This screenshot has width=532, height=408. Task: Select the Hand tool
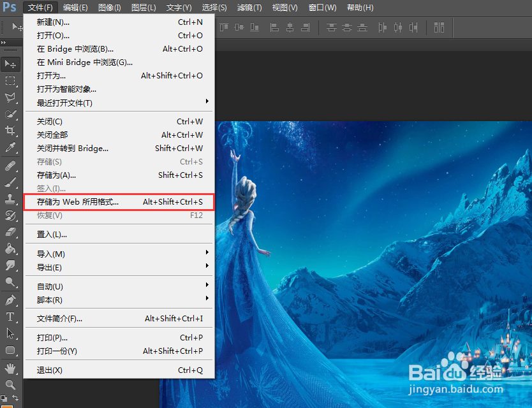pyautogui.click(x=10, y=368)
